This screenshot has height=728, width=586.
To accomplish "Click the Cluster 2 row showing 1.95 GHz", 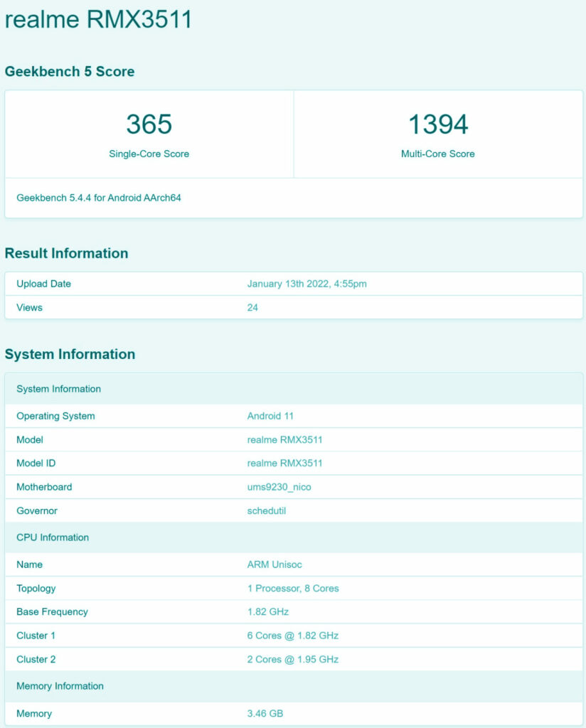I will tap(293, 659).
